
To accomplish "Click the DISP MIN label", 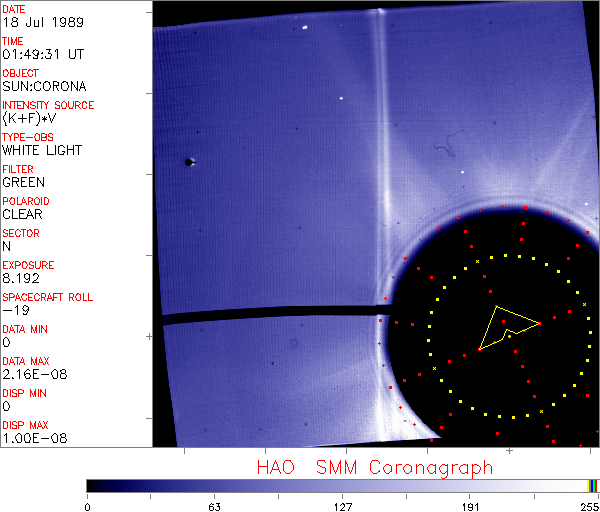I will [24, 393].
